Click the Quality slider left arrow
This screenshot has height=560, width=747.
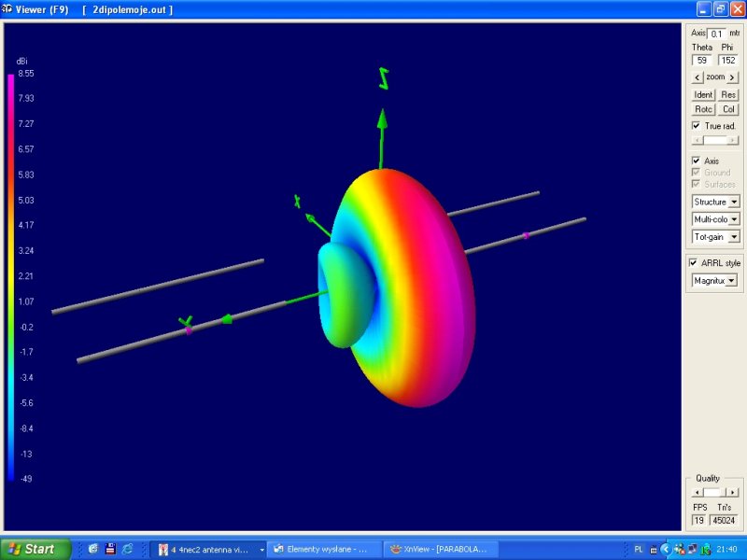tap(698, 493)
